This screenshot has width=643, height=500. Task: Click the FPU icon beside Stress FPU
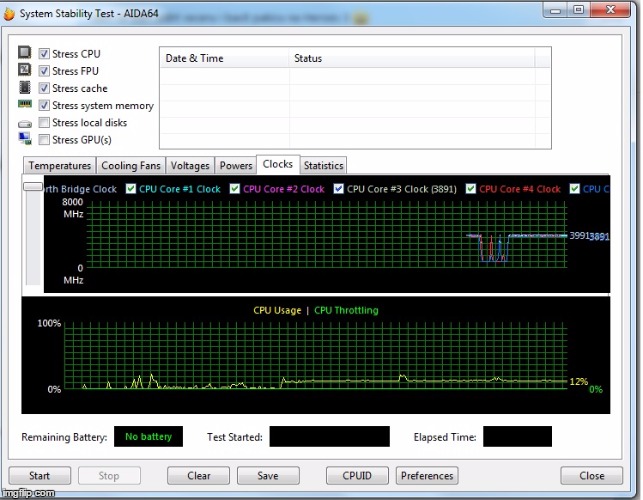click(25, 70)
